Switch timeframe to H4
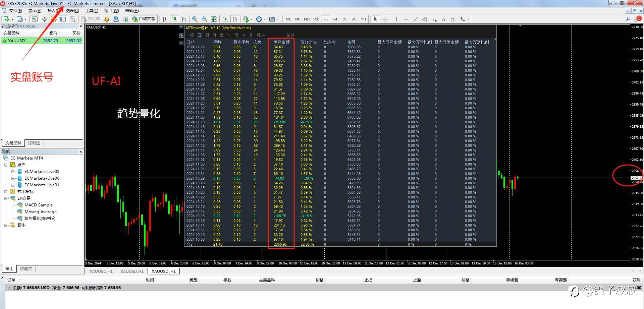The height and width of the screenshot is (309, 644). pyautogui.click(x=335, y=19)
